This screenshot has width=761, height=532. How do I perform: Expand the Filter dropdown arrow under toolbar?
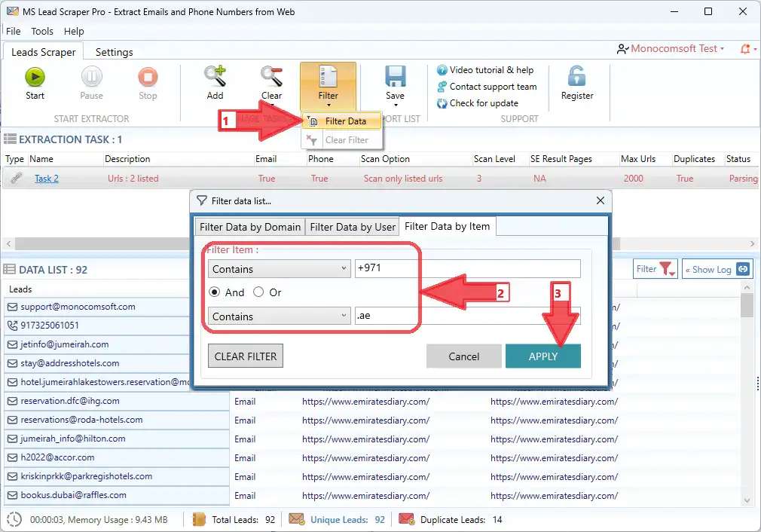(329, 105)
